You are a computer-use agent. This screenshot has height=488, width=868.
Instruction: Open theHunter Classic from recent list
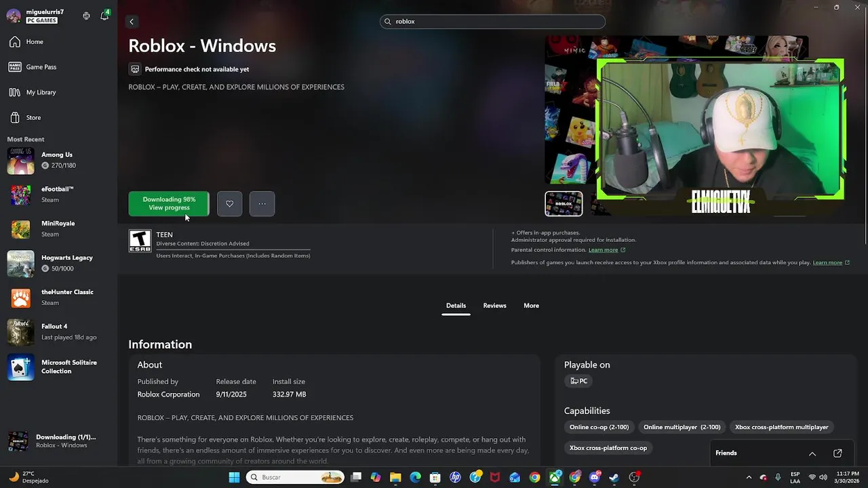(58, 298)
